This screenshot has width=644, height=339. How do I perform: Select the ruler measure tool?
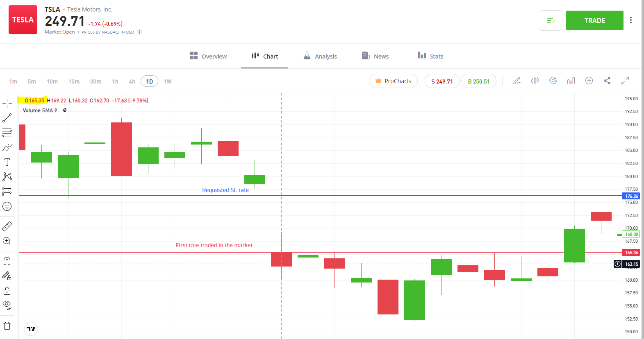[x=7, y=226]
